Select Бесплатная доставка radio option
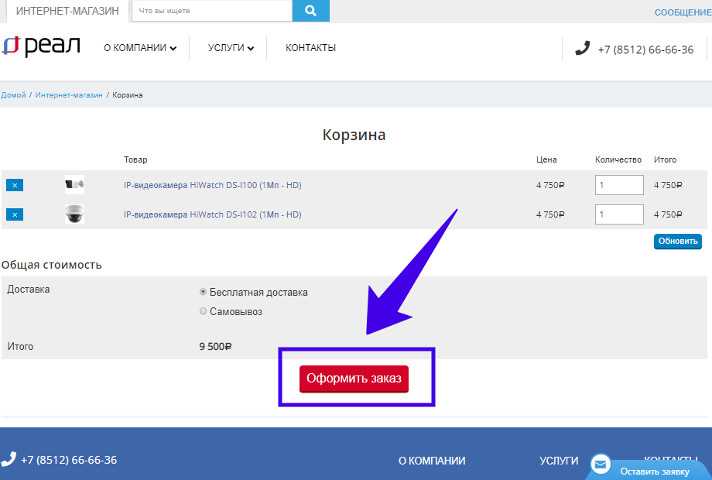Screen dimensions: 712x480 pyautogui.click(x=203, y=292)
